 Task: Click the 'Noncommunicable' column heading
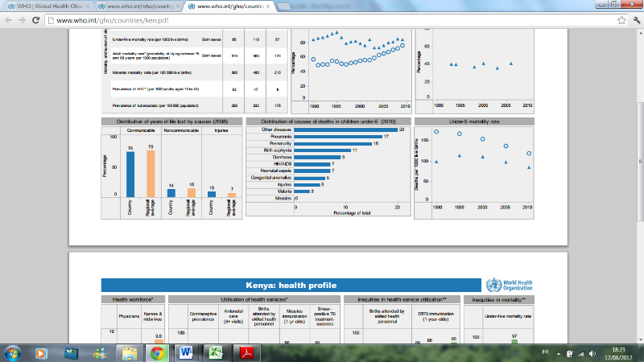[181, 130]
